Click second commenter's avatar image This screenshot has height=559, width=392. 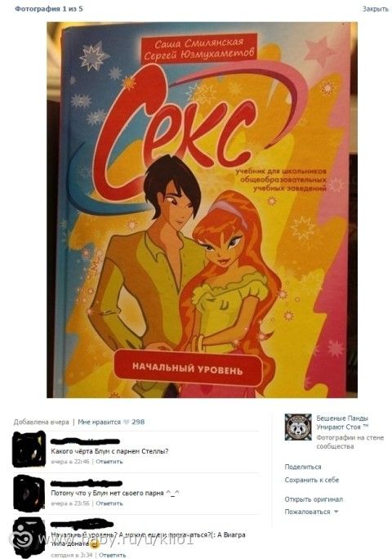click(29, 493)
